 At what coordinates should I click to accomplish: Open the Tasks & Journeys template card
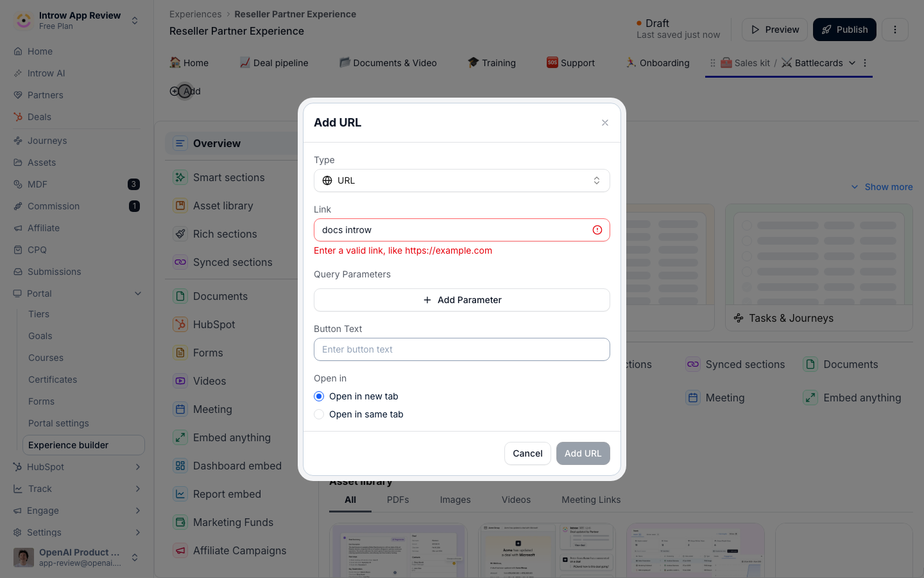tap(819, 267)
